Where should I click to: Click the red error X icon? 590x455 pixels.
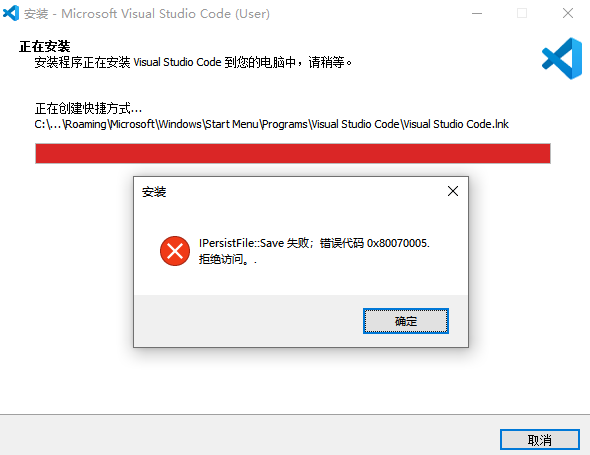tap(175, 251)
